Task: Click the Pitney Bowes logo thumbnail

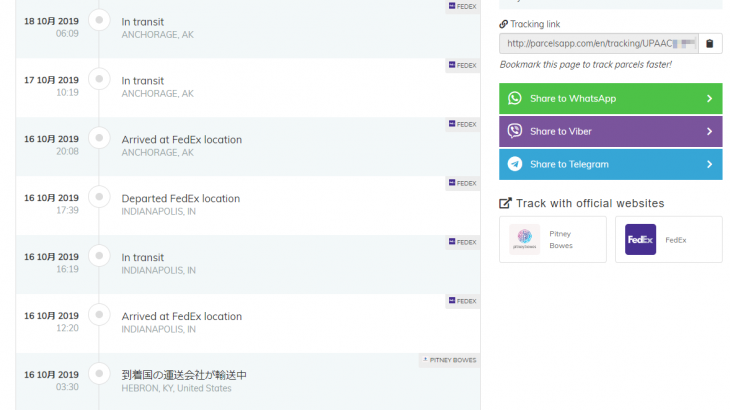Action: tap(525, 239)
